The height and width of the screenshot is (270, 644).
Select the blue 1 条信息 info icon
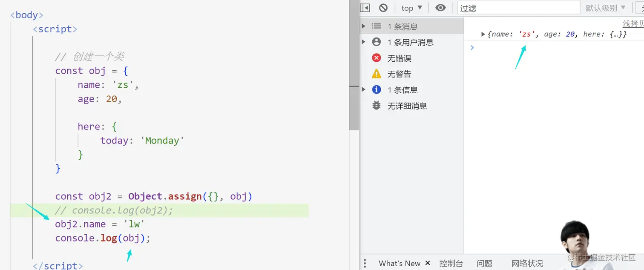click(376, 89)
